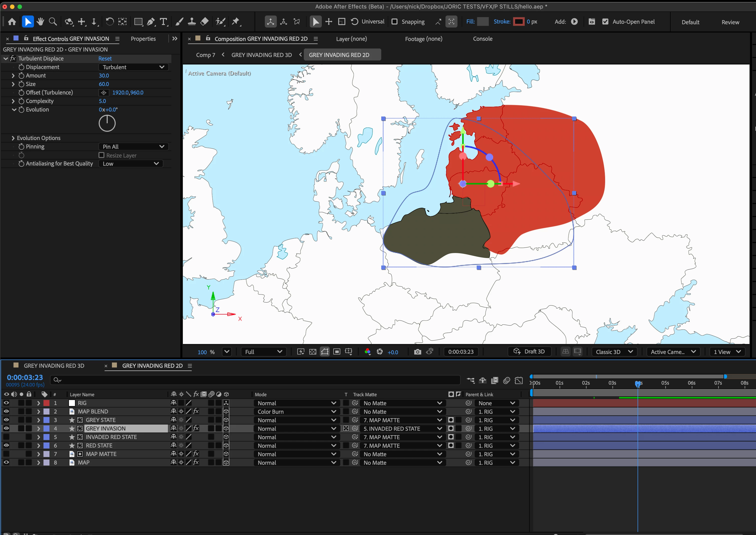Pick the Hand tool
The image size is (756, 535).
40,22
